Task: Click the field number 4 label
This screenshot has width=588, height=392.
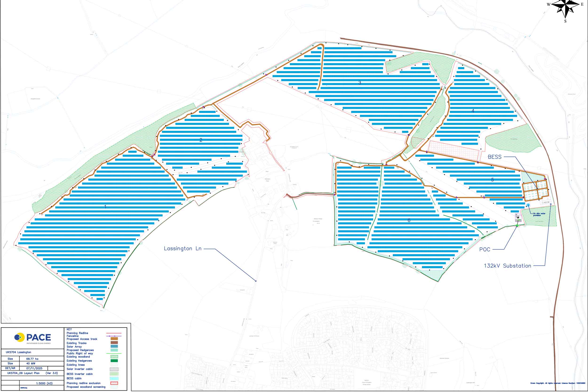Action: click(473, 111)
